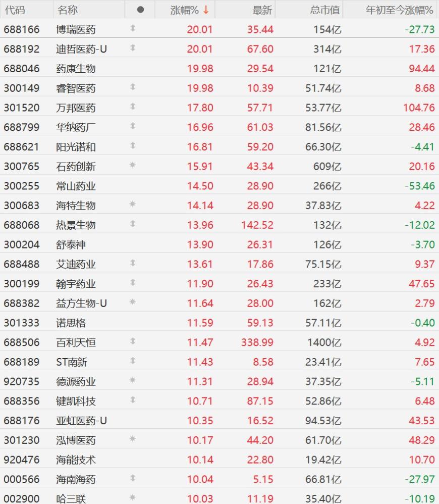Viewport: 439px width, 504px height.
Task: Click 迪哲医药-U latest price 67.60
Action: tap(260, 49)
